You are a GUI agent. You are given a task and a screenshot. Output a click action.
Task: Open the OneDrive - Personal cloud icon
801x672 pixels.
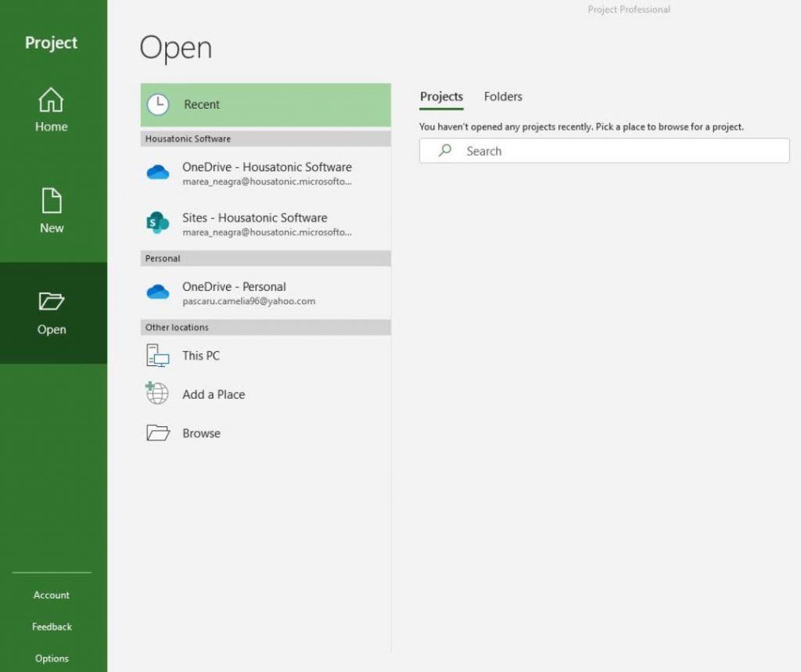(156, 290)
